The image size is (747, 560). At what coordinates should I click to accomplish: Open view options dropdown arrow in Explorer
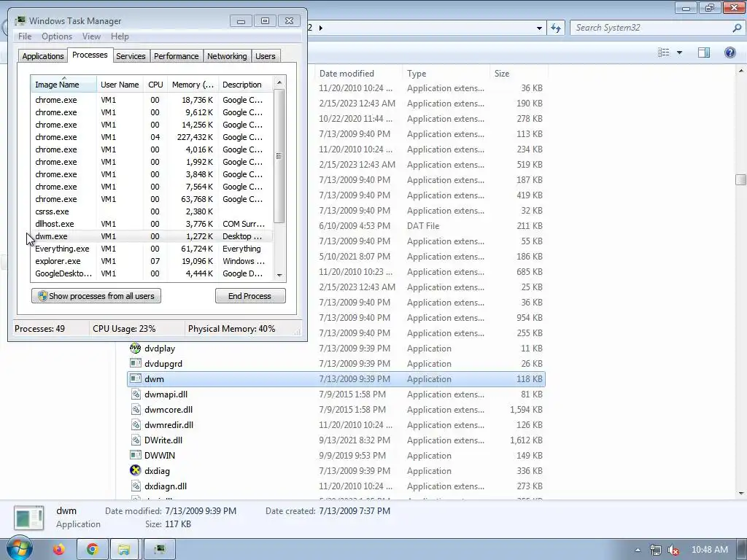(x=679, y=52)
